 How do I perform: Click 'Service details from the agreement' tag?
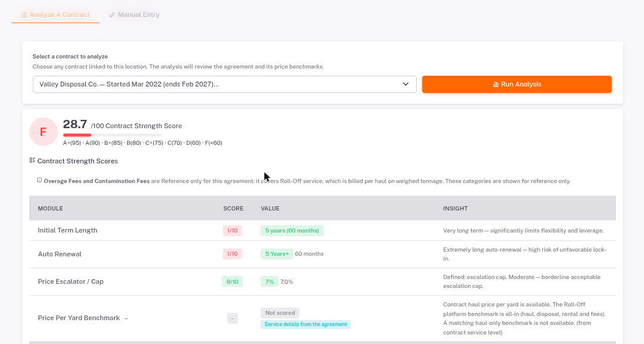point(305,324)
